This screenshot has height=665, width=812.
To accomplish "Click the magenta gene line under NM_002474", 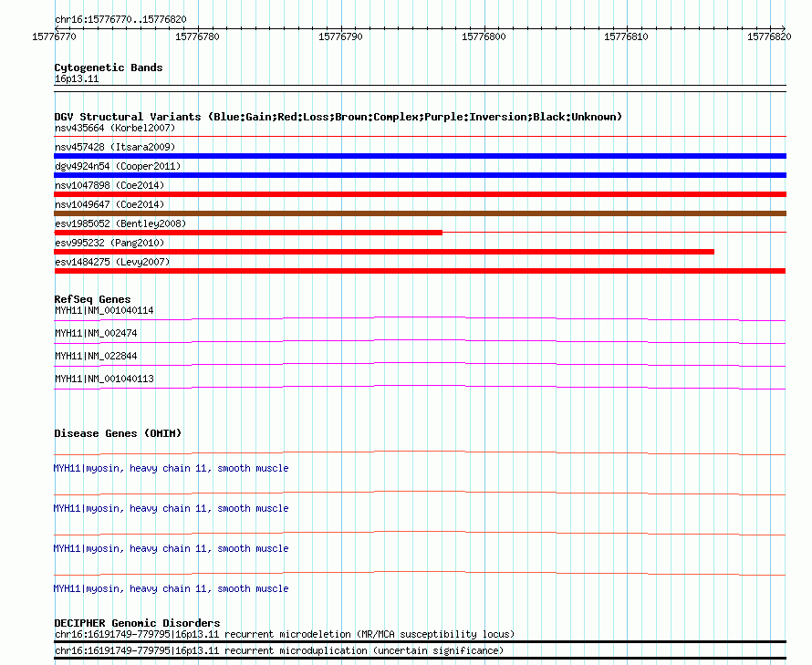I will click(420, 341).
